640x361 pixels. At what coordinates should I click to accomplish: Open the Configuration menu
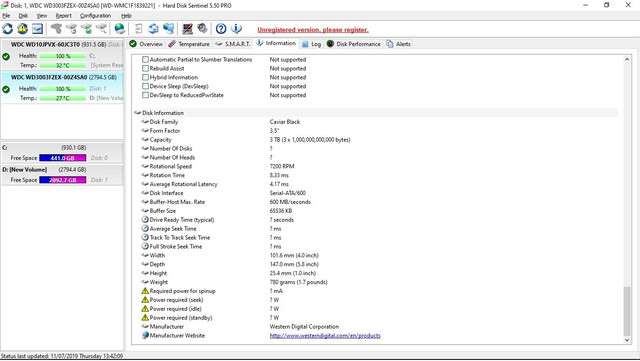(96, 16)
